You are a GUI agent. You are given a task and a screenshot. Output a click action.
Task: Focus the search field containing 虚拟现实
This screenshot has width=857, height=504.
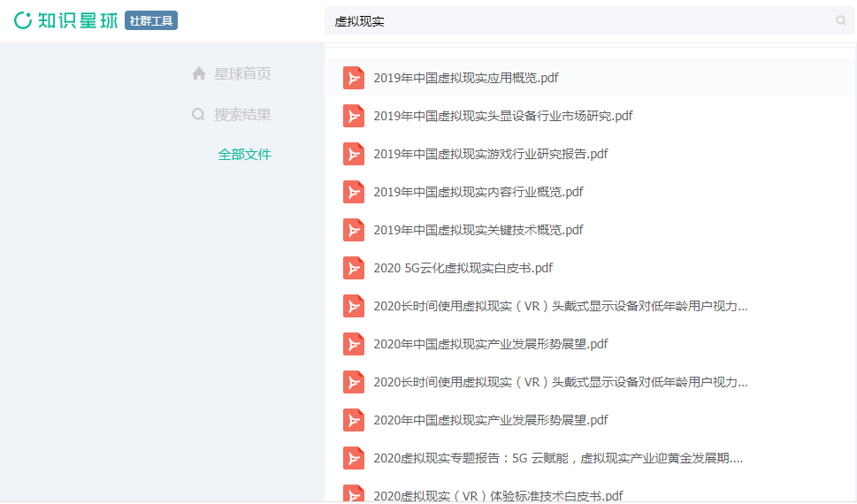tap(575, 20)
